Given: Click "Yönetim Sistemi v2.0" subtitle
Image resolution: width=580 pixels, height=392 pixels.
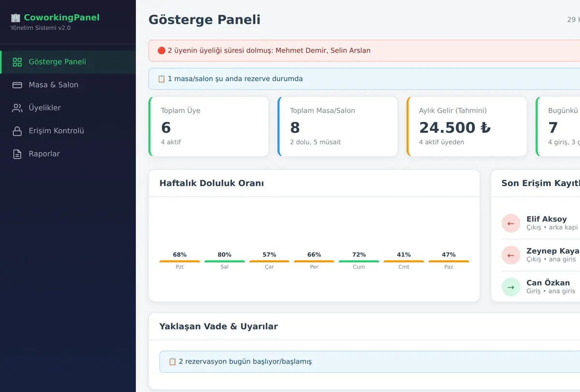Looking at the screenshot, I should (41, 28).
